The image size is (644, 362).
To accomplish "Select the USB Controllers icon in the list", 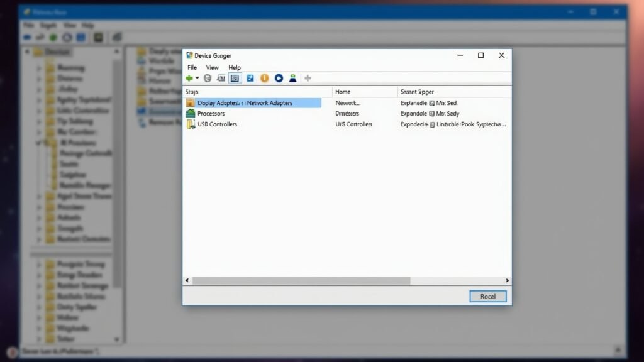I will tap(189, 124).
